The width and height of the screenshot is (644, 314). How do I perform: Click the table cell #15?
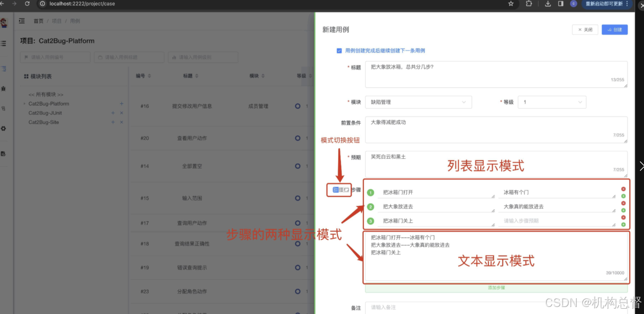point(145,198)
